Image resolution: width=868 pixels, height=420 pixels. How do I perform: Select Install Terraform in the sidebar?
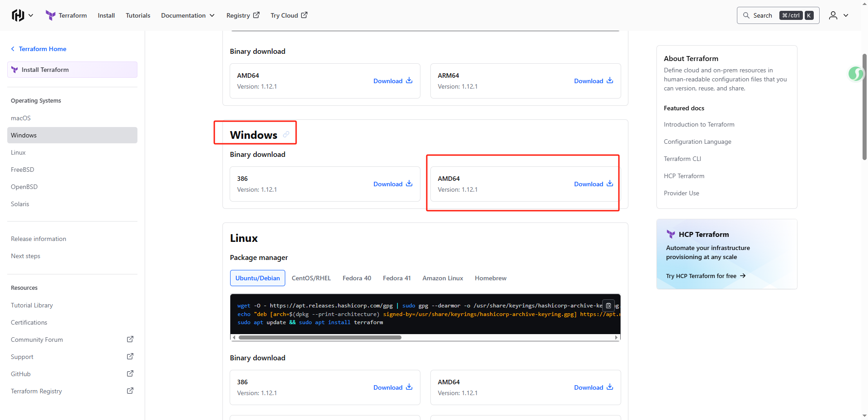click(x=72, y=70)
